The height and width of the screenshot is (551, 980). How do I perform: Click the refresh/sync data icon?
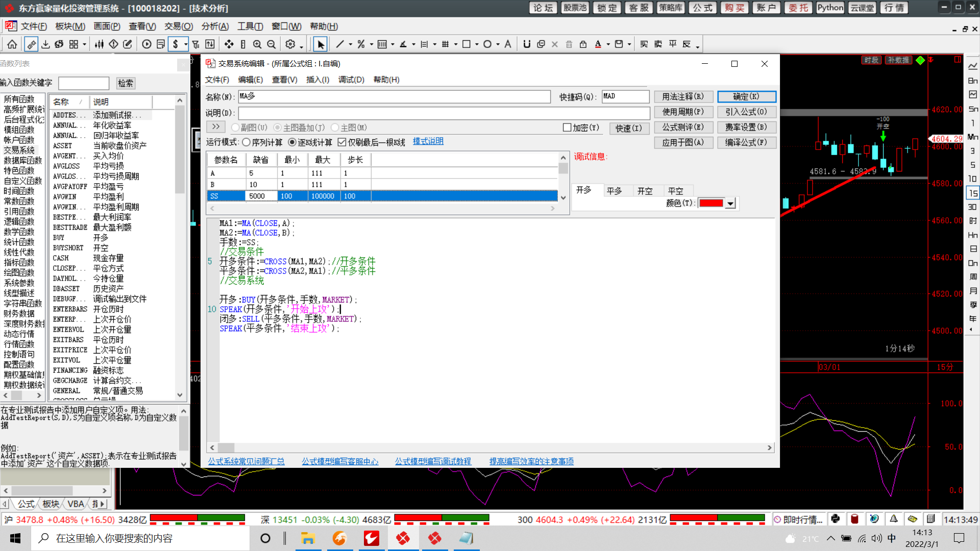coord(59,44)
